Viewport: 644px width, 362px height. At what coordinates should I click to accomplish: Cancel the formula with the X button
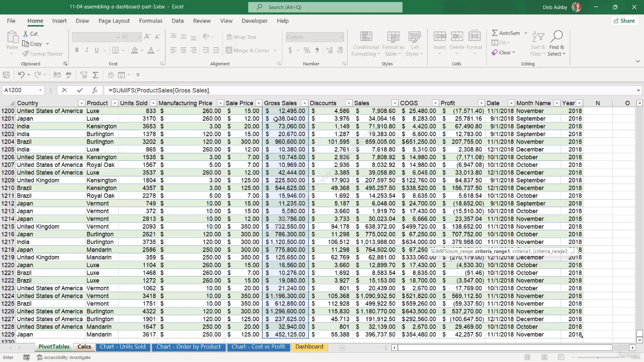[x=64, y=90]
